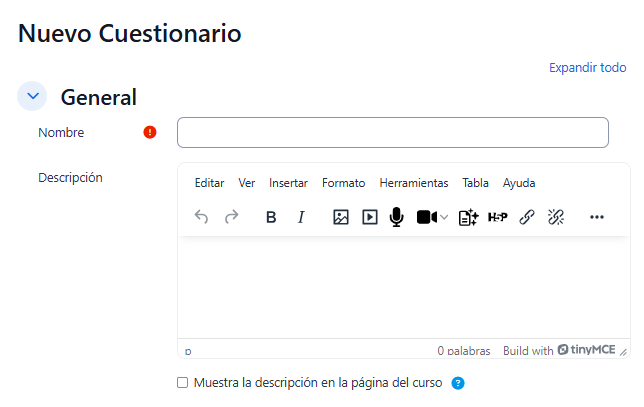Click the Expandir todo link

(x=587, y=68)
